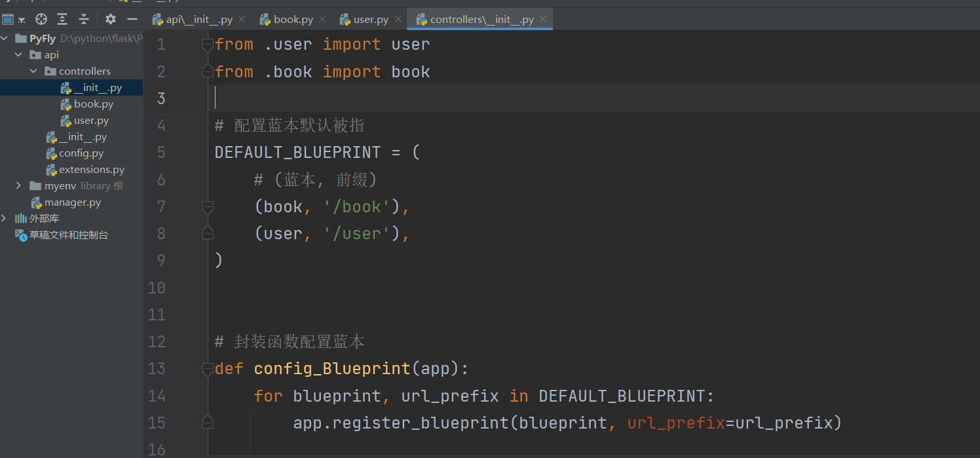Open the Project view selector icon
Image resolution: width=980 pixels, height=458 pixels.
tap(8, 19)
